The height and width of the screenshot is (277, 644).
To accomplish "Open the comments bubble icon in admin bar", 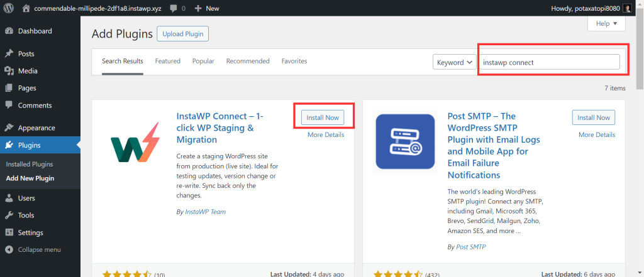I will click(x=174, y=8).
